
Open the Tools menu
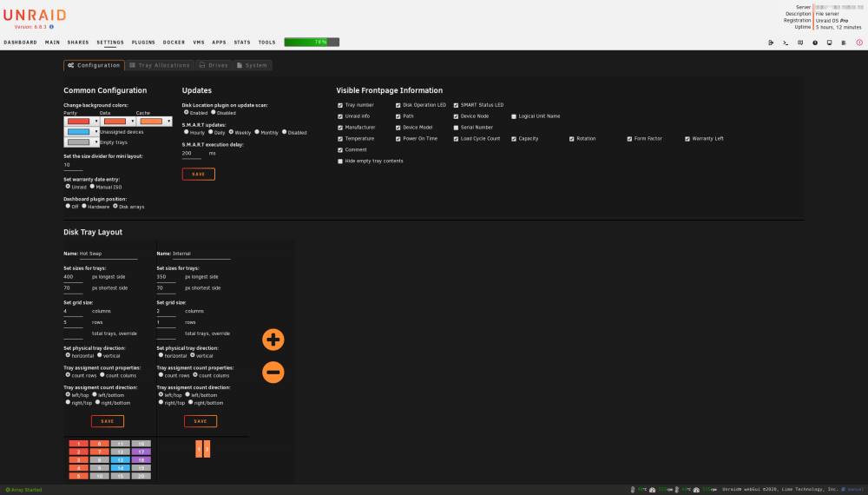coord(266,43)
